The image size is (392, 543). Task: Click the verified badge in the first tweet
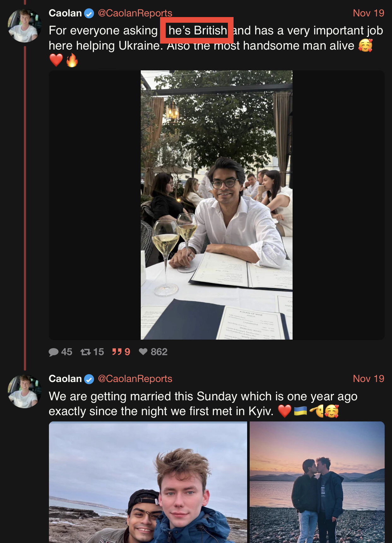point(89,14)
